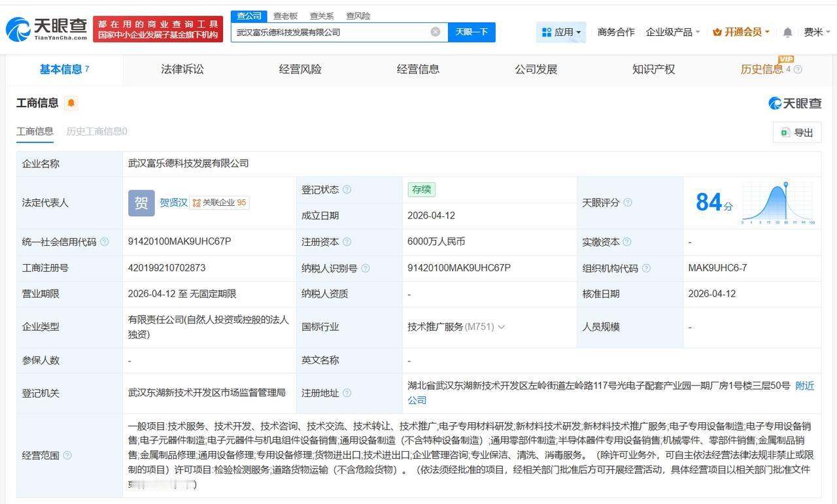Switch to the 法律诉讼 tab
Viewport: 837px width, 504px height.
pyautogui.click(x=183, y=69)
